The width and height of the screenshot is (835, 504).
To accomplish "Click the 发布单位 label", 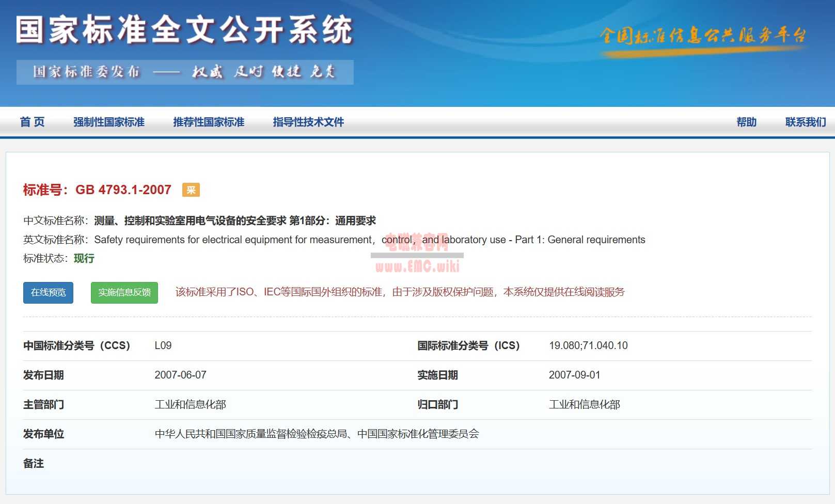I will point(43,434).
